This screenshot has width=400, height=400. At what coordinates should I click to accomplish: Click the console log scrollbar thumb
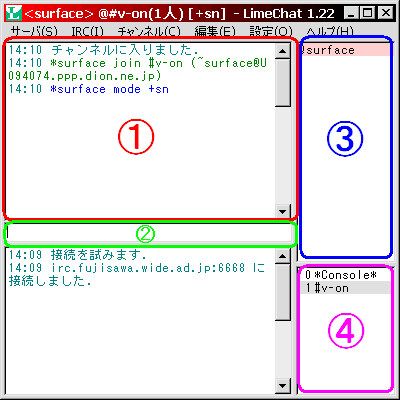coord(283,292)
